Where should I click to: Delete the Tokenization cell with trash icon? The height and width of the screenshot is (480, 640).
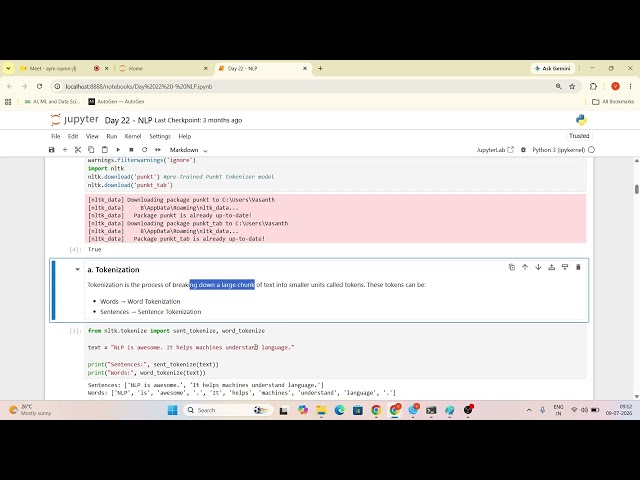pyautogui.click(x=578, y=267)
